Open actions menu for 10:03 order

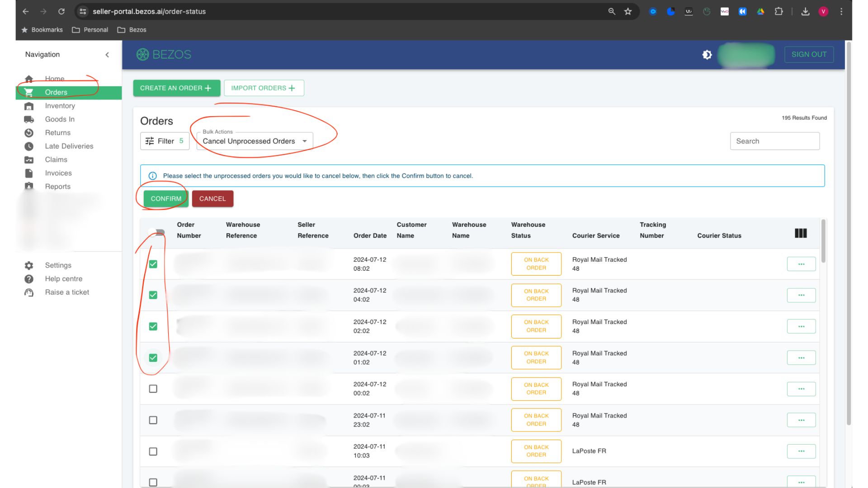coord(801,451)
